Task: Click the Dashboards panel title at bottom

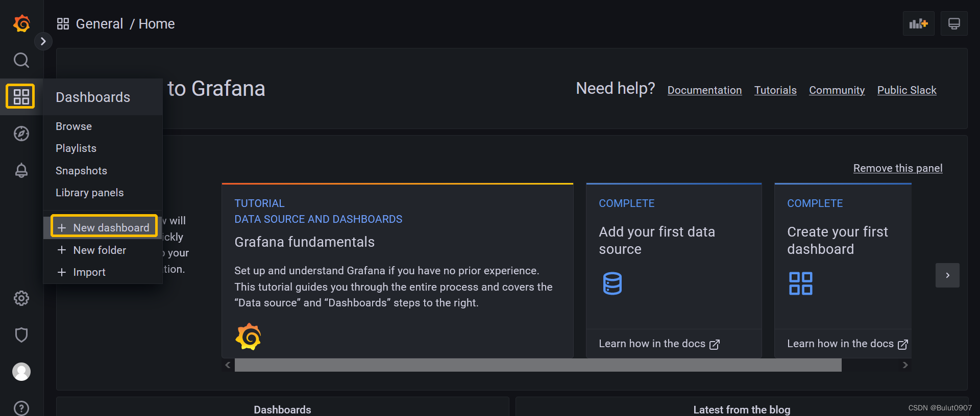Action: pos(282,409)
